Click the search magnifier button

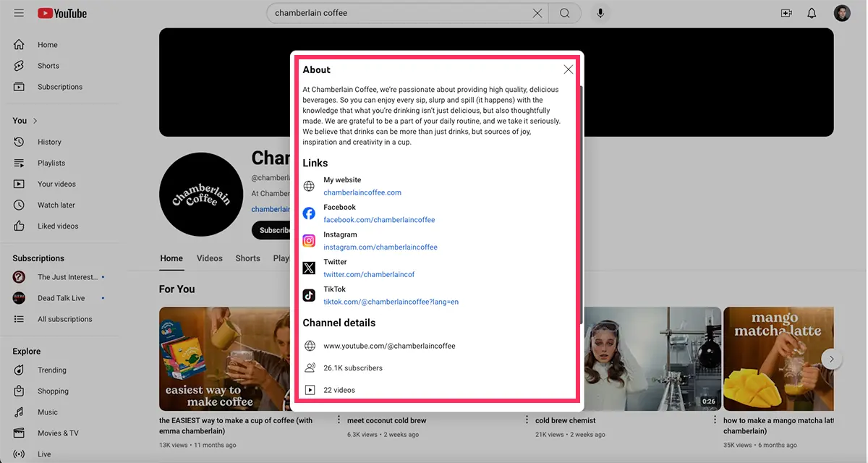tap(565, 13)
